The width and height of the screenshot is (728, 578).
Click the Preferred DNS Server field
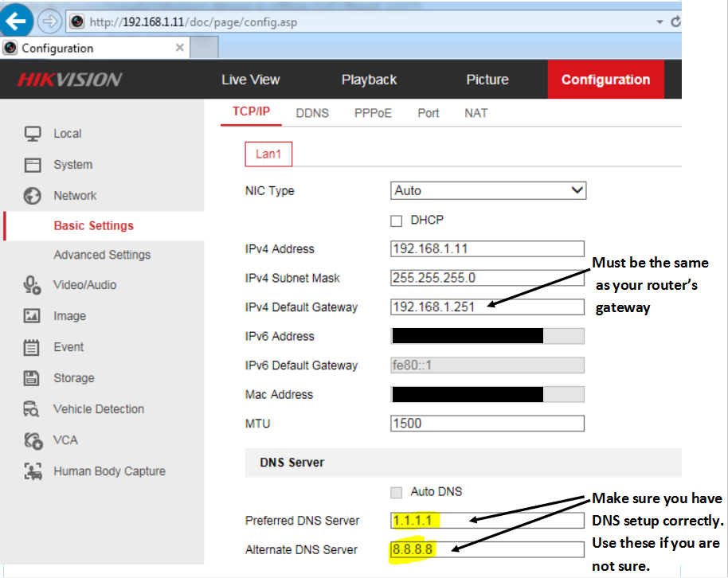click(487, 521)
